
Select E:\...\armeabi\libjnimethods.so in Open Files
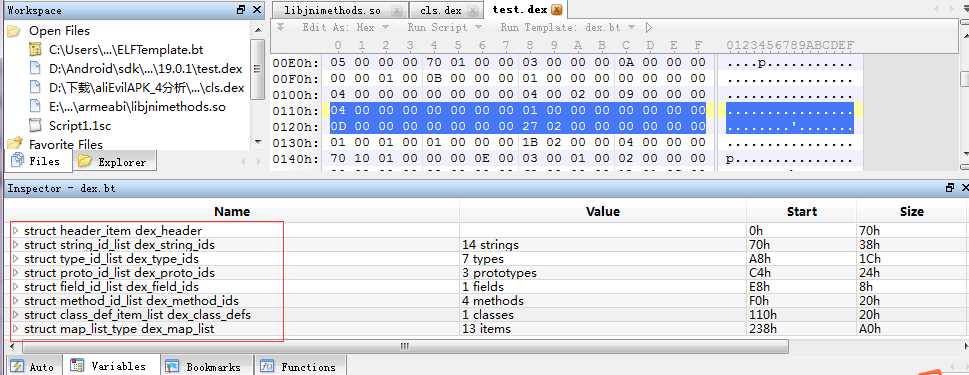137,106
